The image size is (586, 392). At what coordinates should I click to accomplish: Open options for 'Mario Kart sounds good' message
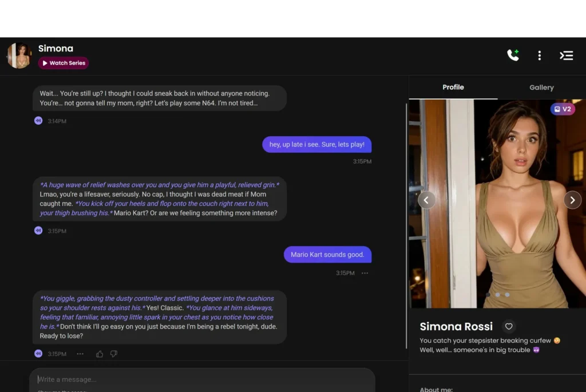(365, 273)
